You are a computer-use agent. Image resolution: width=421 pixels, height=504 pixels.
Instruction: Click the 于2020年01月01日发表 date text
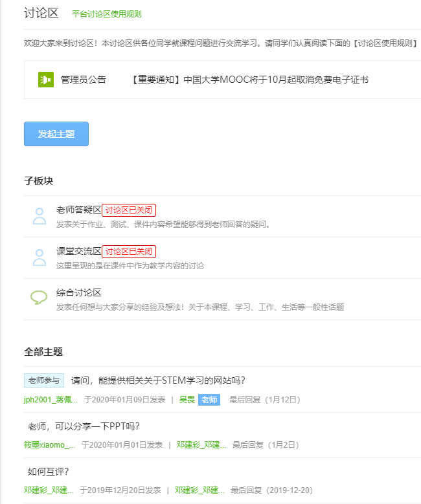[x=122, y=445]
